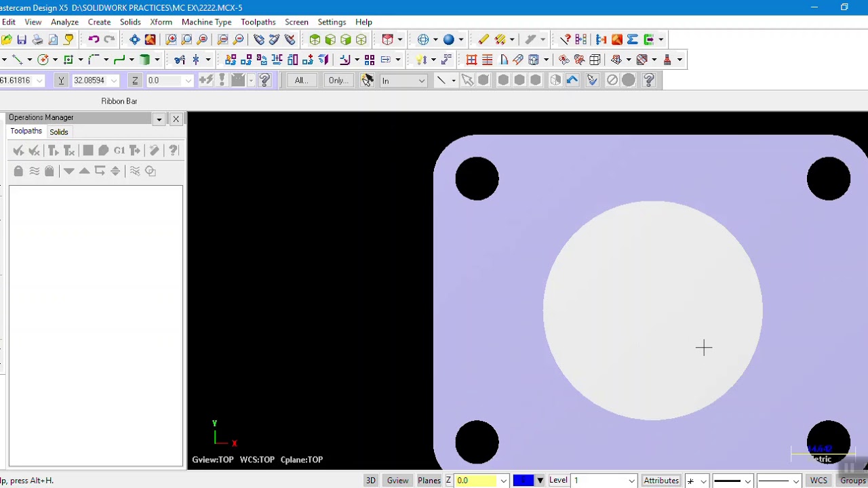The image size is (868, 488).
Task: Undo the last action
Action: [x=94, y=40]
